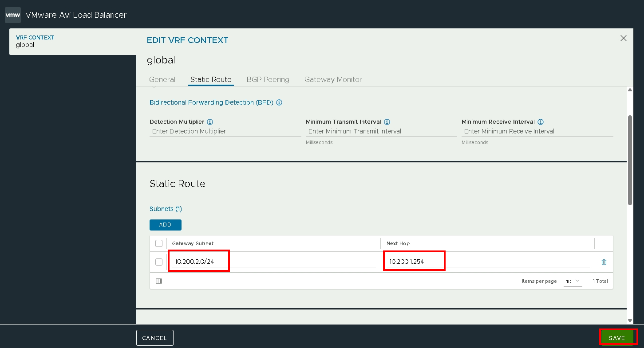Click the VMware vmw logo icon

(13, 15)
